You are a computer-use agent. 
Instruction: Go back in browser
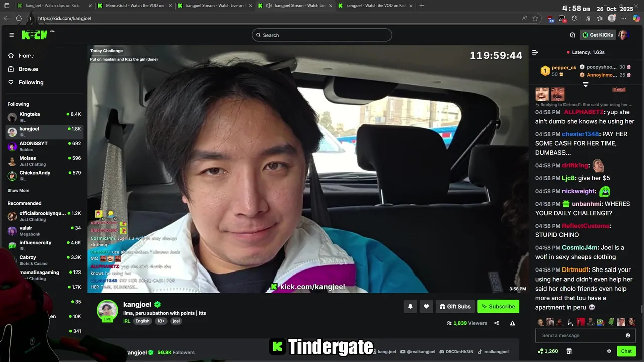pos(7,18)
